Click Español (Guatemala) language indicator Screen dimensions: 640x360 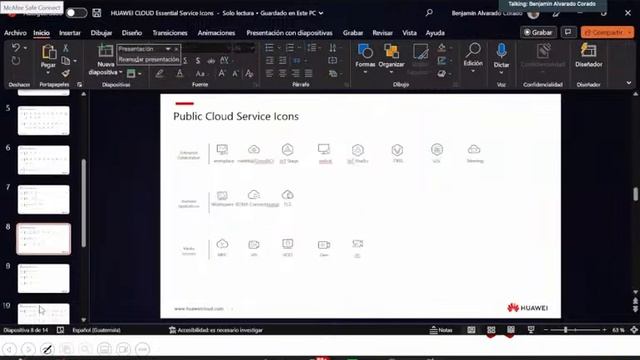click(x=96, y=330)
